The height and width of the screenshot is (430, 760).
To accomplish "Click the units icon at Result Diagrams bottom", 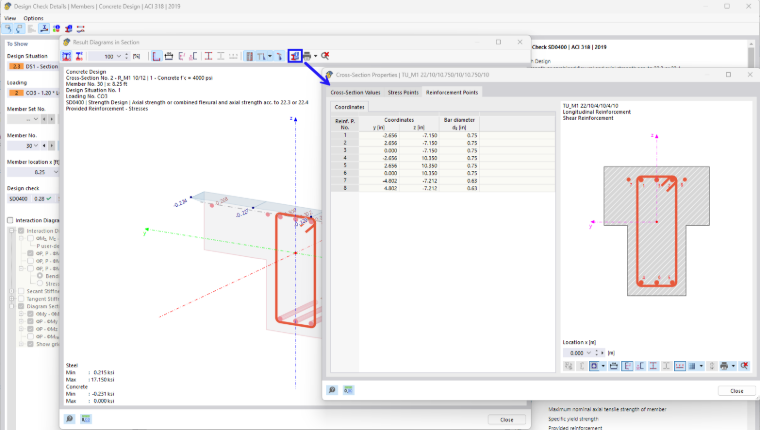I will pos(86,418).
